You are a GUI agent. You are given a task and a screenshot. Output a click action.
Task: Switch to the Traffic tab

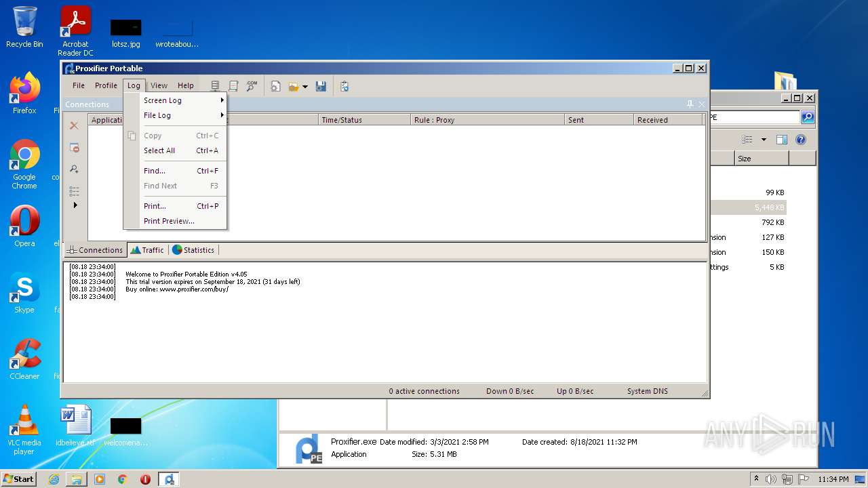click(147, 250)
